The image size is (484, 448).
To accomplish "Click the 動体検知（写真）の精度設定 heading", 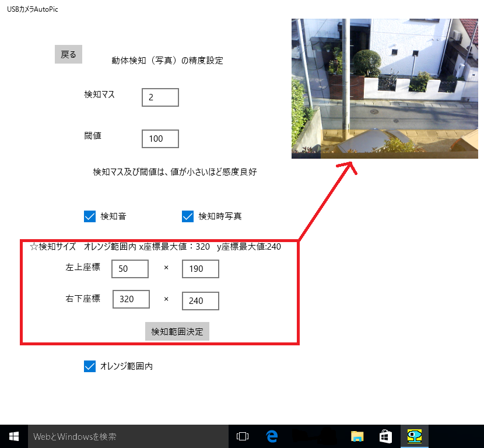I will (x=167, y=61).
